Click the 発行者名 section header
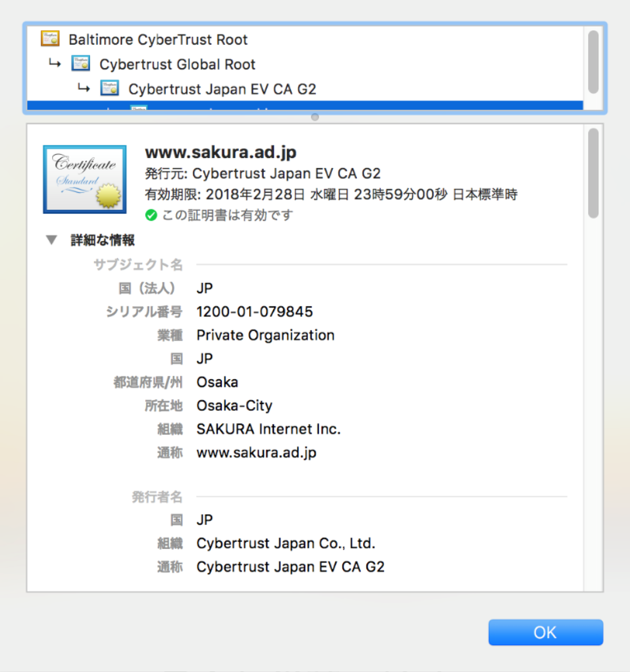Viewport: 630px width, 672px height. [x=157, y=497]
